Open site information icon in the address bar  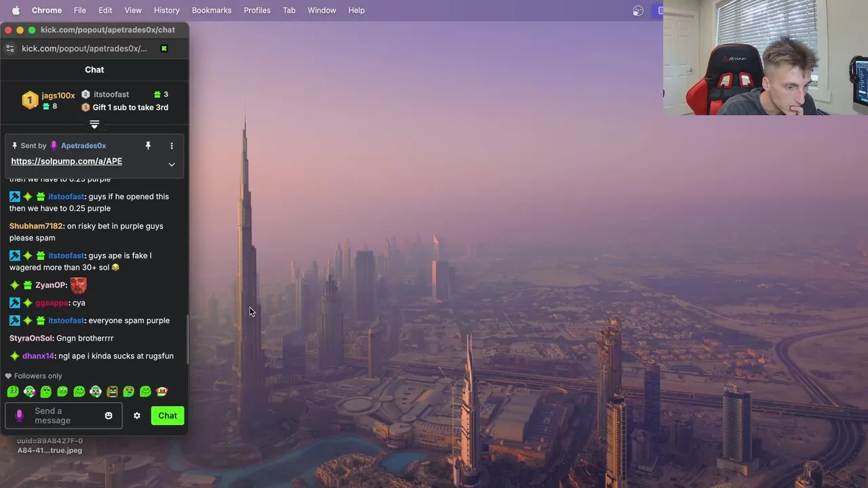9,48
